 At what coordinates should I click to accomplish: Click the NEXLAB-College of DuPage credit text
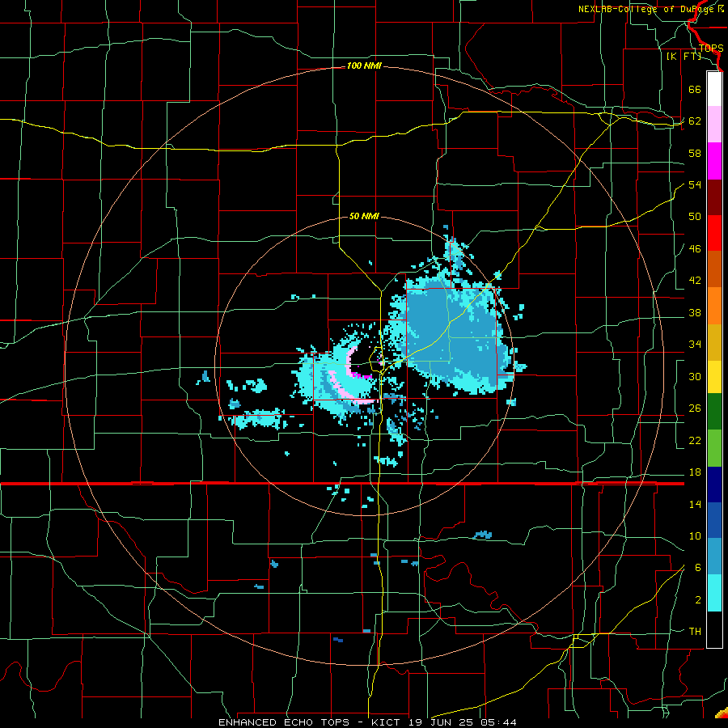(650, 9)
